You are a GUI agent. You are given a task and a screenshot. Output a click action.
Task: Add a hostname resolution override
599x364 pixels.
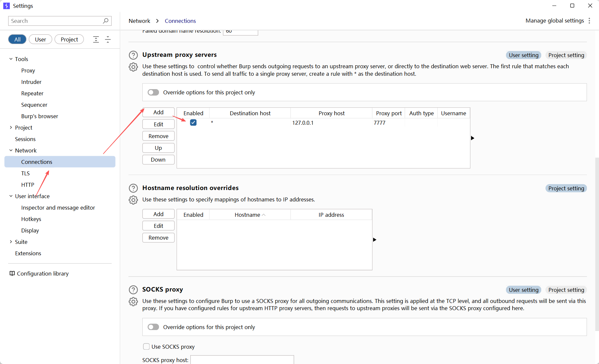(158, 214)
